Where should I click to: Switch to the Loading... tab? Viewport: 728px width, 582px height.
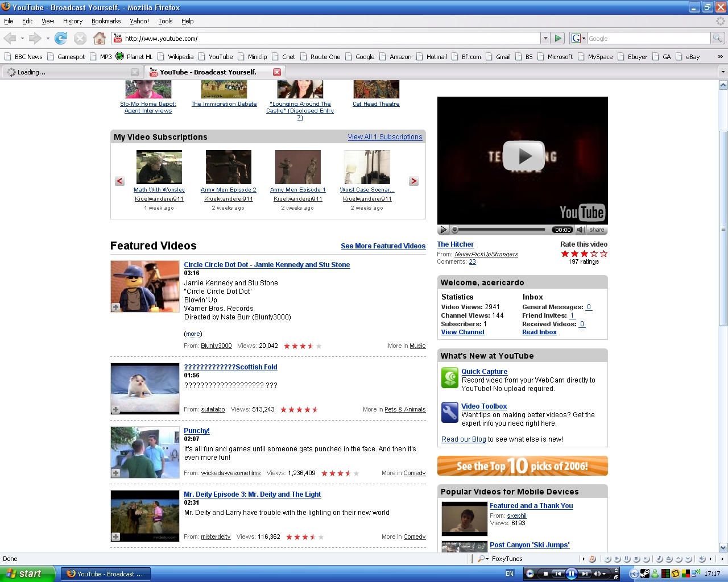72,72
